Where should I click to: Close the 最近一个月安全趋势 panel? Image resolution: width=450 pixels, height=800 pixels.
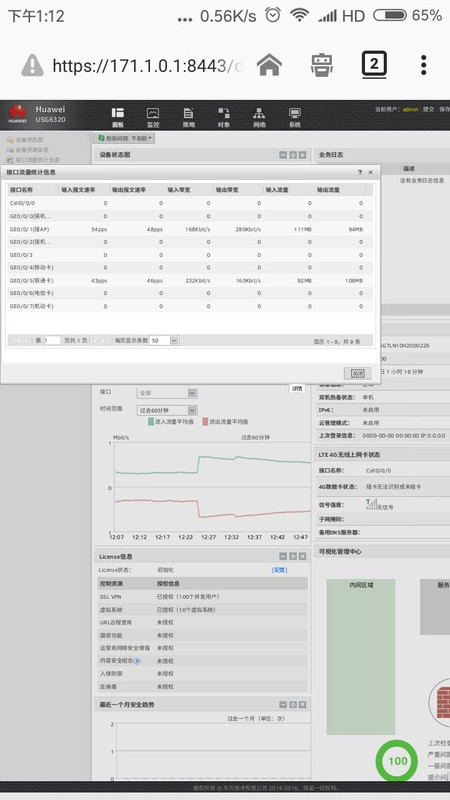pos(303,705)
